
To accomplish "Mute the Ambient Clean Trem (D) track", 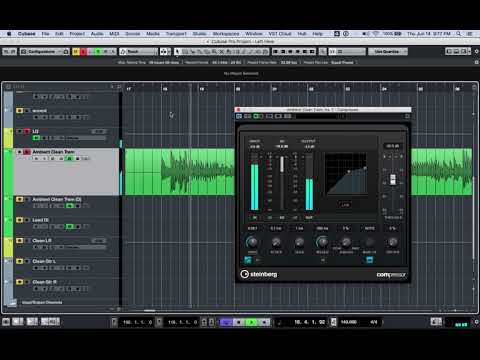I will point(20,199).
